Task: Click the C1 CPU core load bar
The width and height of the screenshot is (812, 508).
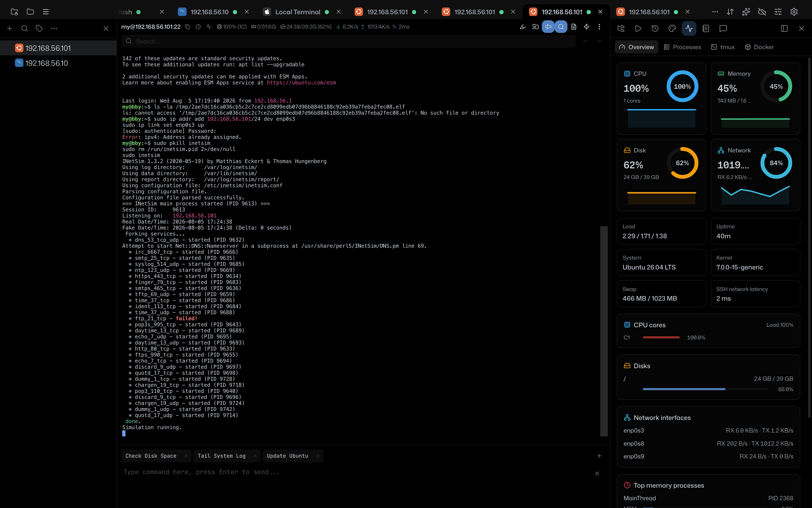Action: tap(661, 337)
